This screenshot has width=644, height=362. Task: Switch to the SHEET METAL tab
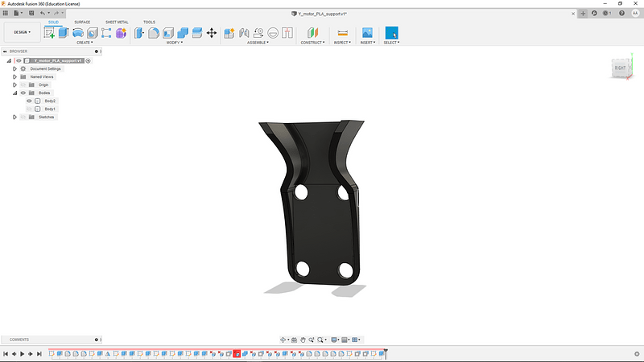(117, 23)
